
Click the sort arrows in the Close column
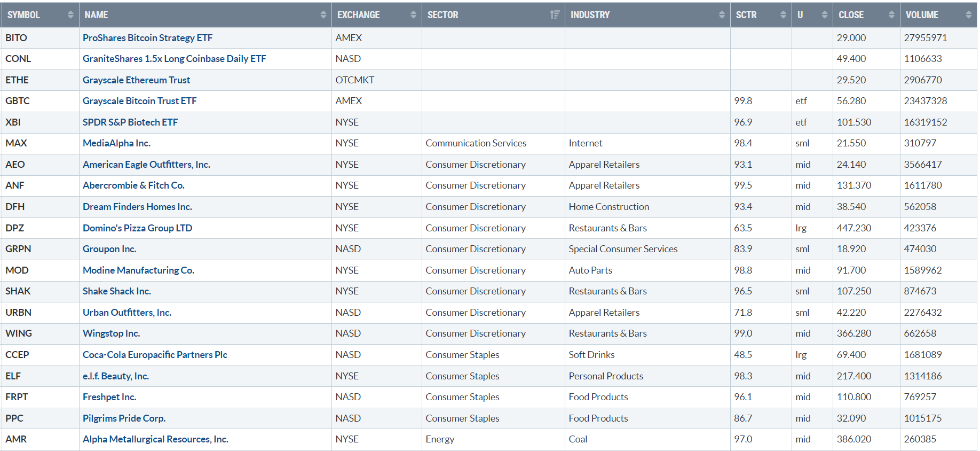pos(891,15)
